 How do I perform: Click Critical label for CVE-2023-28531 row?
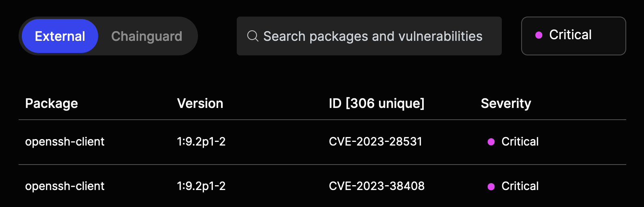520,142
